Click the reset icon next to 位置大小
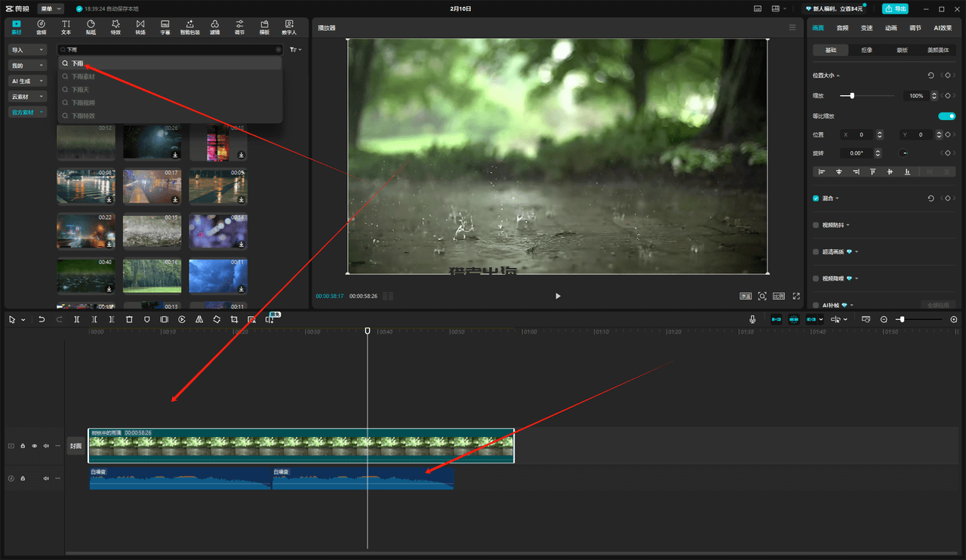Image resolution: width=966 pixels, height=560 pixels. pyautogui.click(x=931, y=75)
